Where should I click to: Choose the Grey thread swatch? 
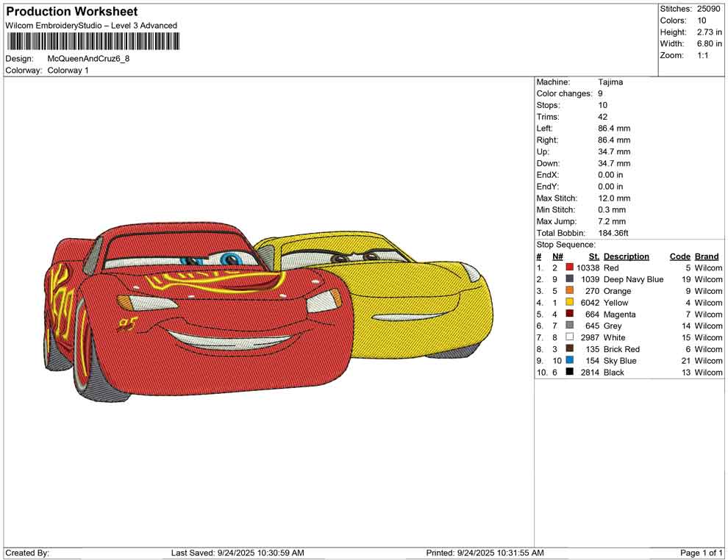pos(569,326)
